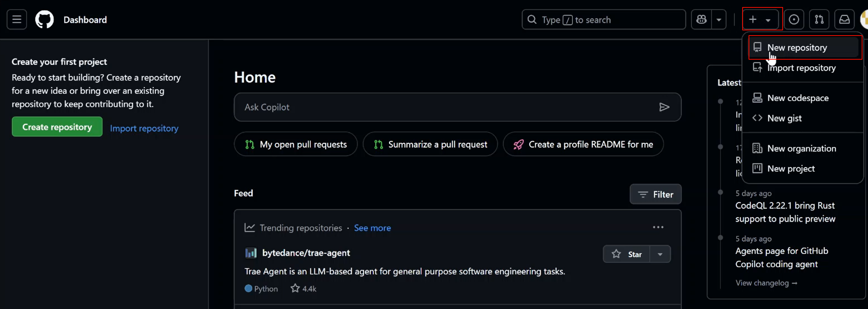
Task: Choose My open pull requests suggestion
Action: point(296,144)
